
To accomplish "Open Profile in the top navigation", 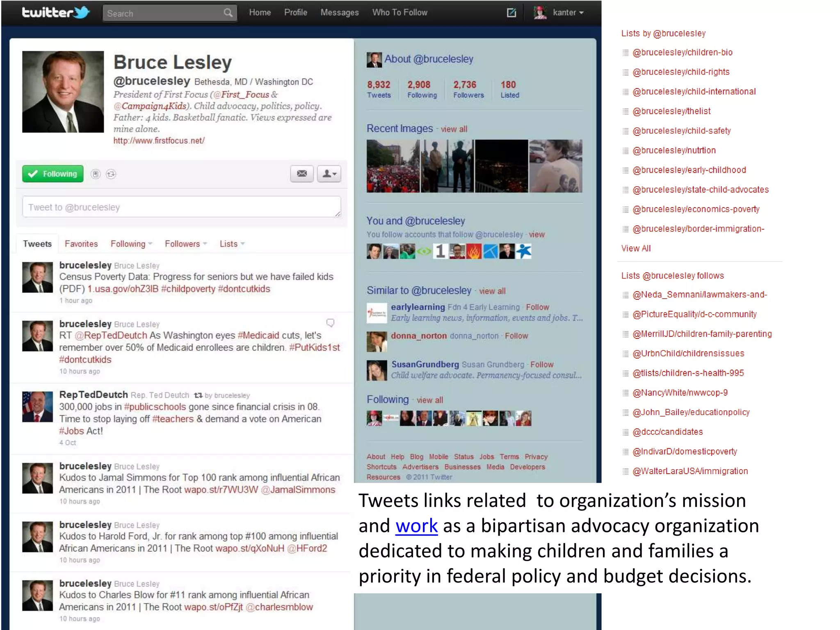I will 296,13.
